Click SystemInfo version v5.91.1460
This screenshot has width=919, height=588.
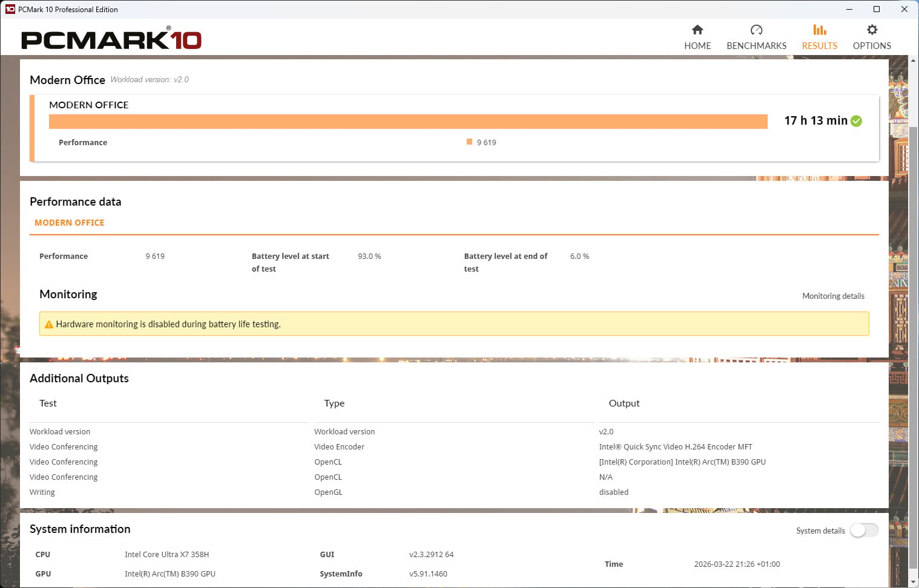pos(428,574)
